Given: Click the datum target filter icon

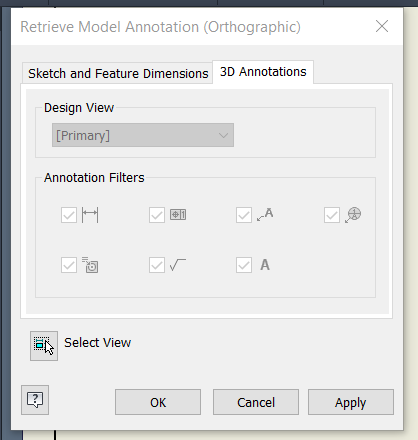Looking at the screenshot, I should [353, 215].
